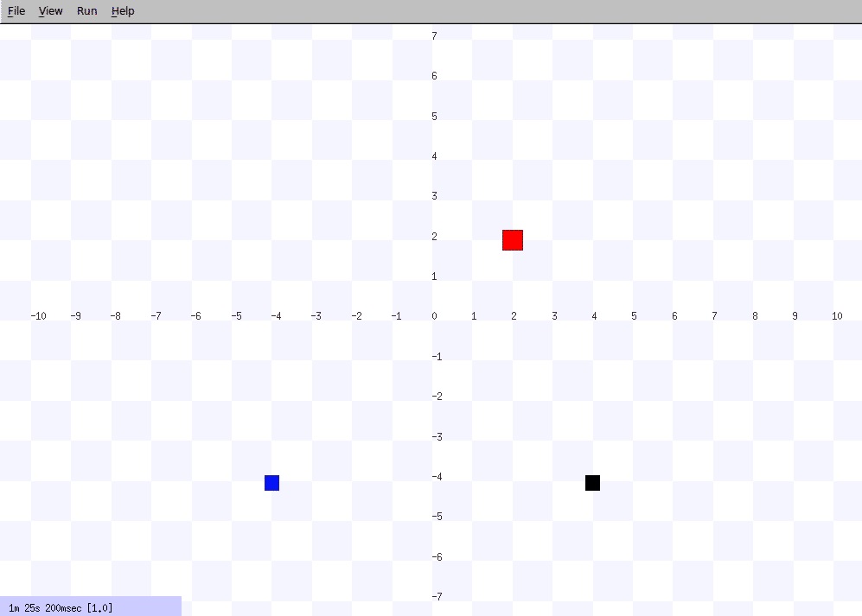Viewport: 862px width, 616px height.
Task: Open the Help menu
Action: [x=123, y=11]
